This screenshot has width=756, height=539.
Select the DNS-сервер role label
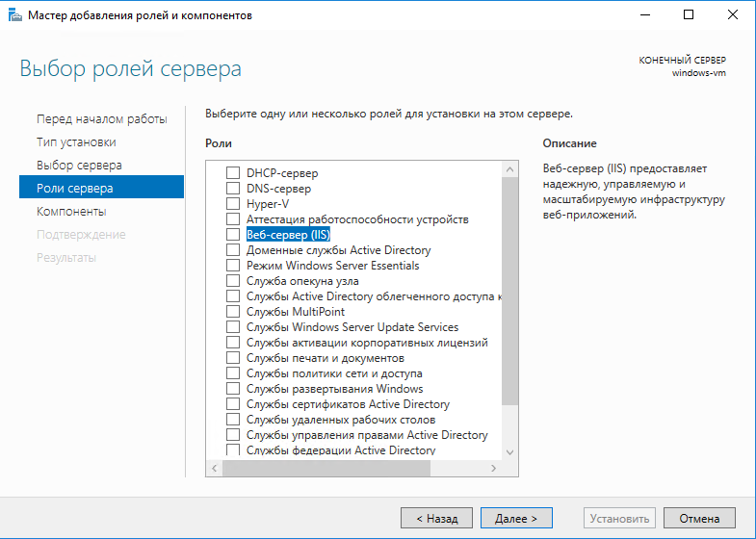pos(278,189)
